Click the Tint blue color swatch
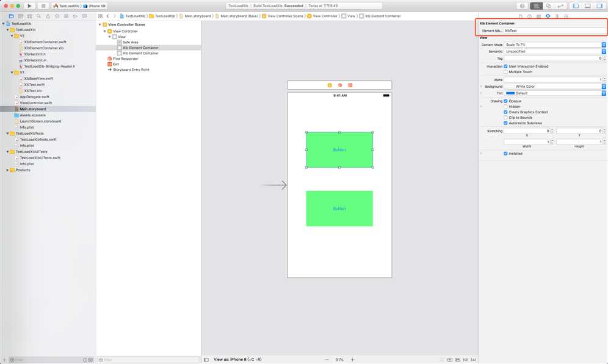 coord(510,93)
